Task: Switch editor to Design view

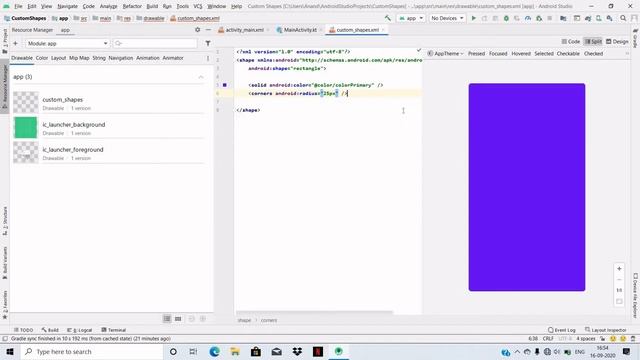Action: [617, 42]
